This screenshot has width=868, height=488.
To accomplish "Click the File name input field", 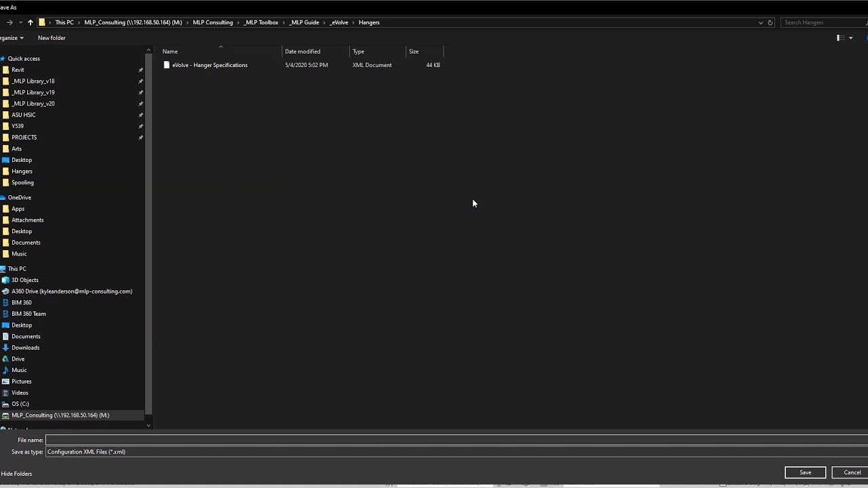I will point(456,441).
